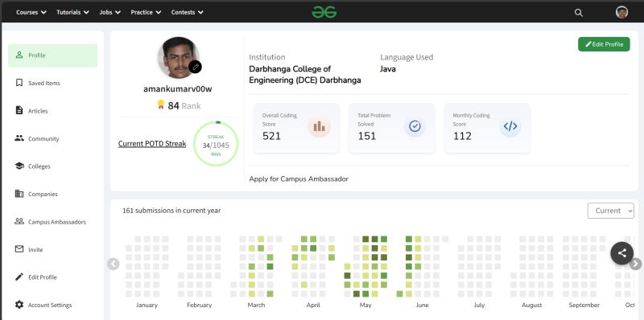Click the Articles document icon

(19, 110)
